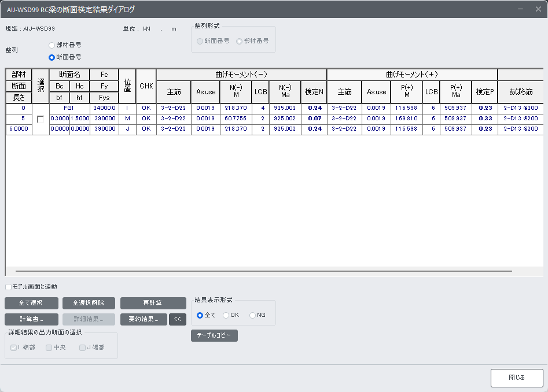Click the 部材 header cell

19,75
